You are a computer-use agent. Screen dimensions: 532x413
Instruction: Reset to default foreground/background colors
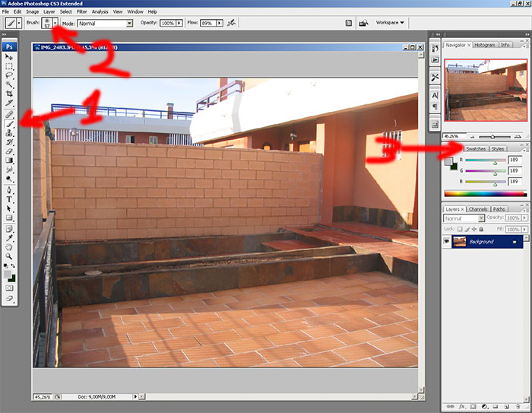(6, 265)
